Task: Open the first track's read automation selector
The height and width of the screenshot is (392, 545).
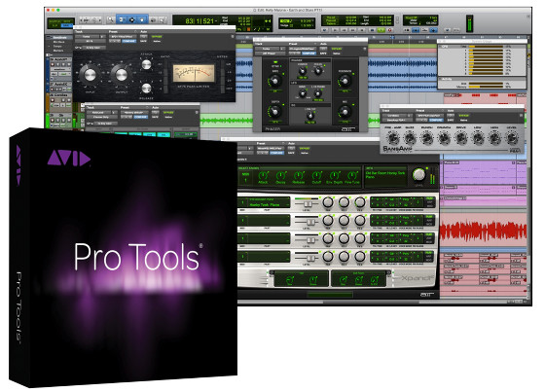Action: (x=64, y=74)
